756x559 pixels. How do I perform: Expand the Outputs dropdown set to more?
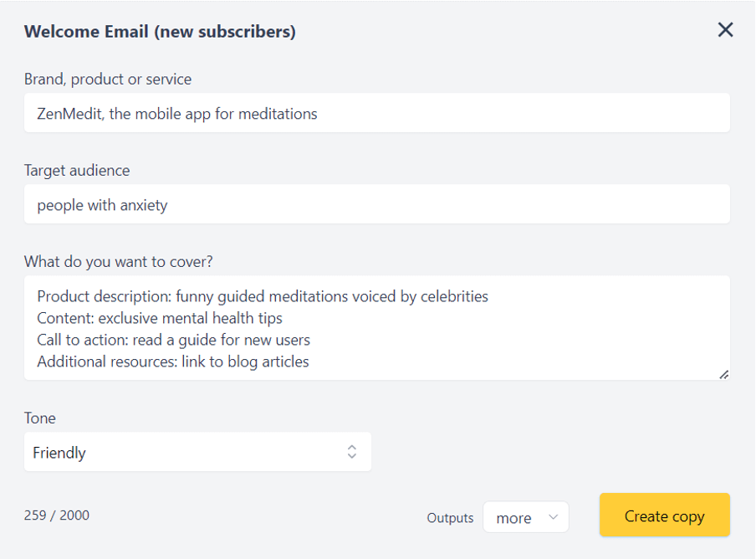coord(525,517)
